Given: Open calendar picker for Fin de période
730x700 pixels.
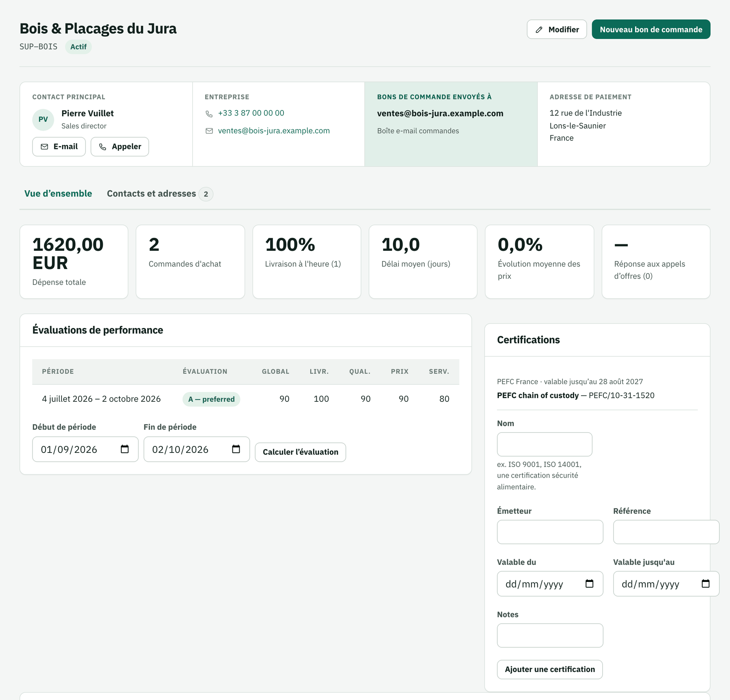Looking at the screenshot, I should (x=236, y=449).
